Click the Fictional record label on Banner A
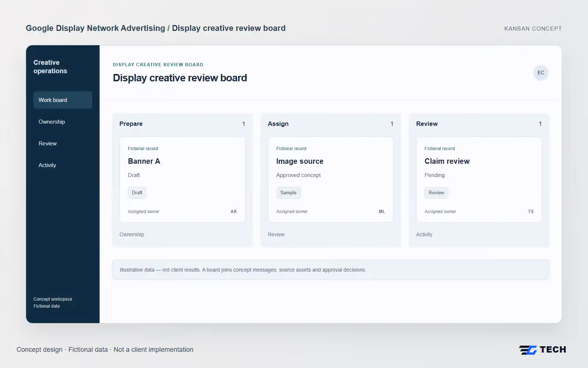 point(143,149)
